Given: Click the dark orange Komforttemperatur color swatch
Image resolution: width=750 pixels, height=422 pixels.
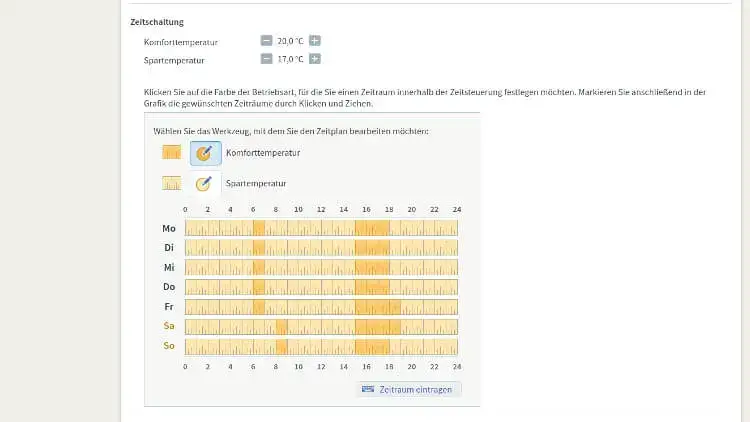Looking at the screenshot, I should [171, 153].
